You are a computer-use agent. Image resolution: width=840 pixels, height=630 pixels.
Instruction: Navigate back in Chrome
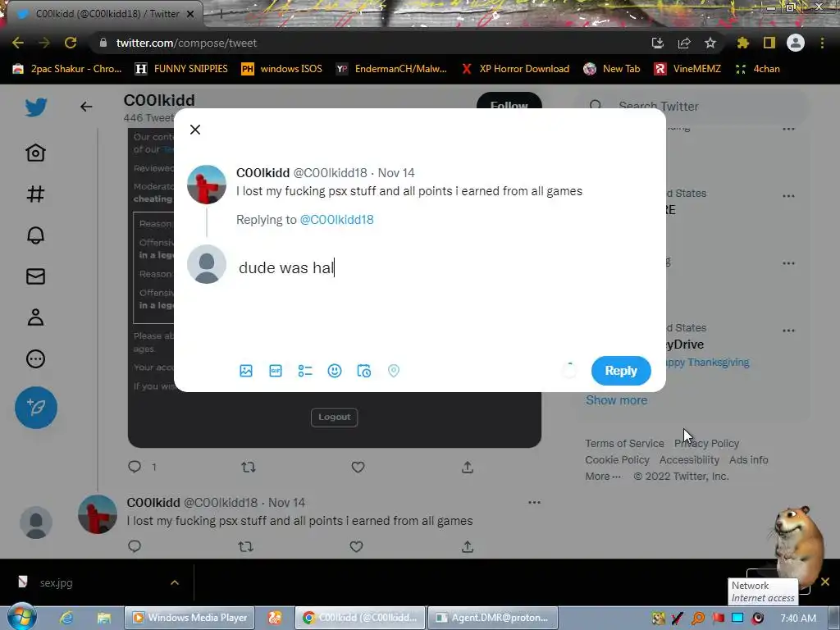(18, 43)
